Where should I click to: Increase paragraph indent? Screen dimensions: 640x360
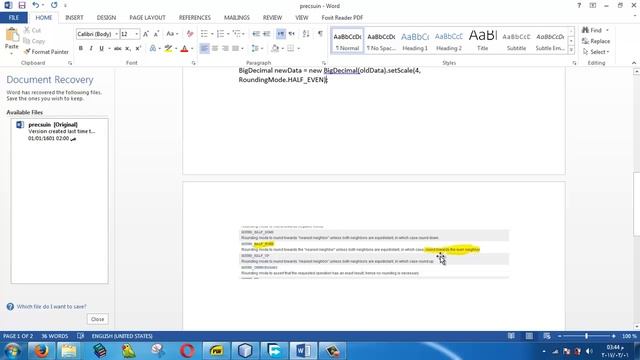267,34
